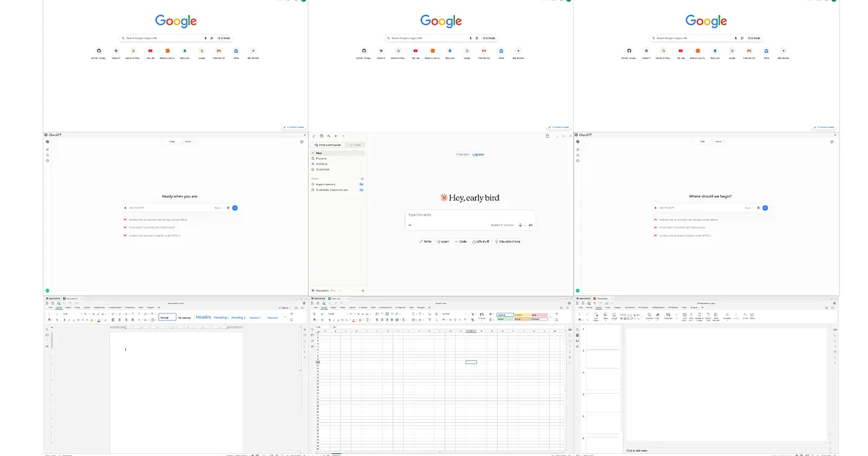Screen dimensions: 868x456
Task: Click Add shortcut plus icon in the middle Google window
Action: tap(519, 51)
